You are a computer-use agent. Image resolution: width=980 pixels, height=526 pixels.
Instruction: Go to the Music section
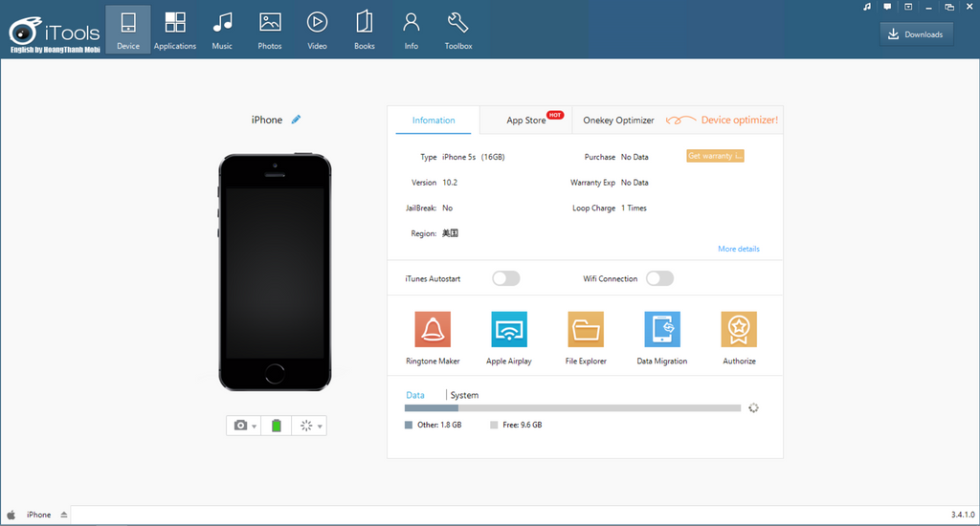pos(222,30)
